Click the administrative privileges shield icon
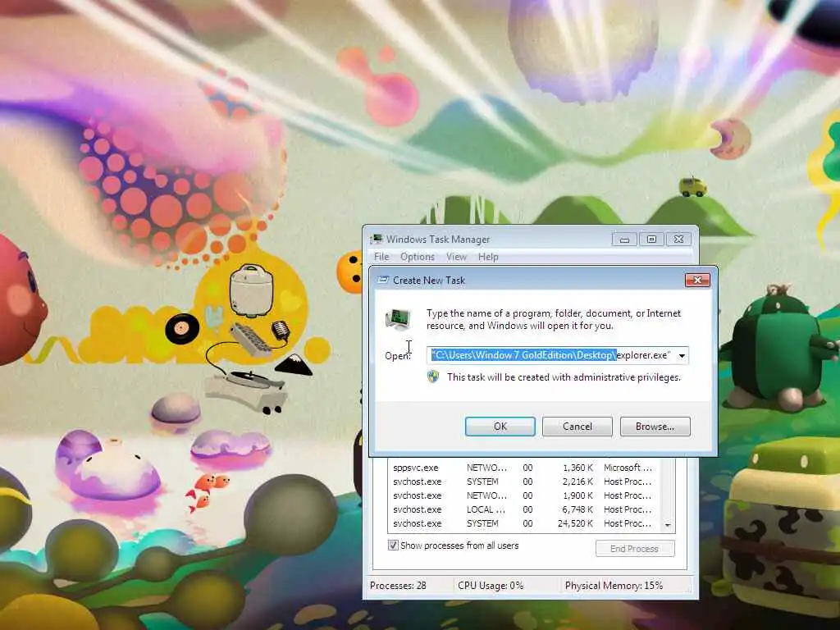 [x=433, y=377]
